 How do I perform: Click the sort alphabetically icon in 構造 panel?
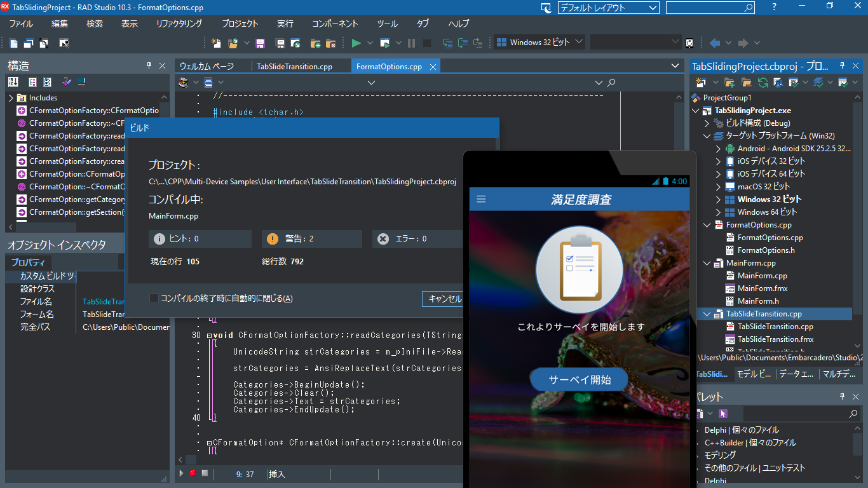pyautogui.click(x=13, y=82)
